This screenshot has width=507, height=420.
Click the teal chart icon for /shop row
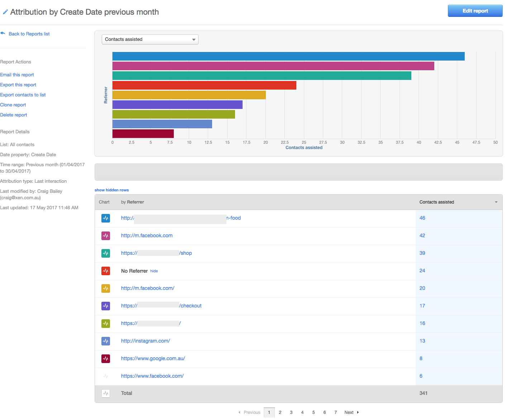[x=106, y=253]
